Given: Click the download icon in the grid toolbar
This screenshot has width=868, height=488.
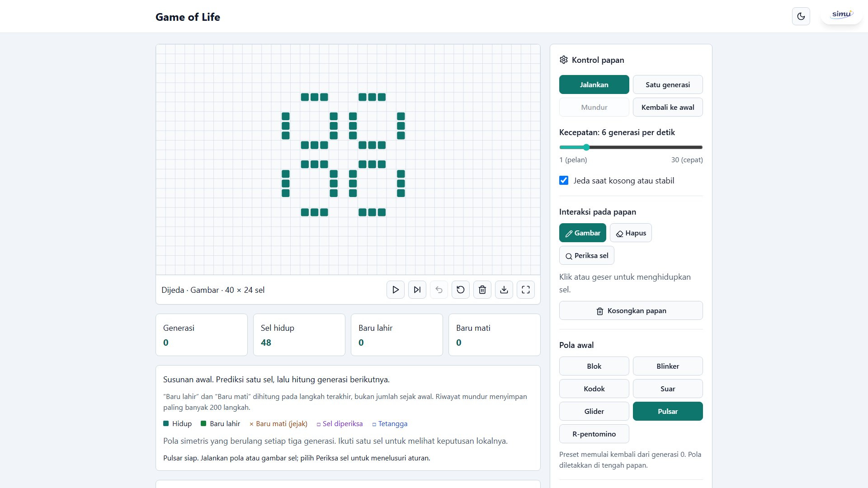Looking at the screenshot, I should coord(504,290).
